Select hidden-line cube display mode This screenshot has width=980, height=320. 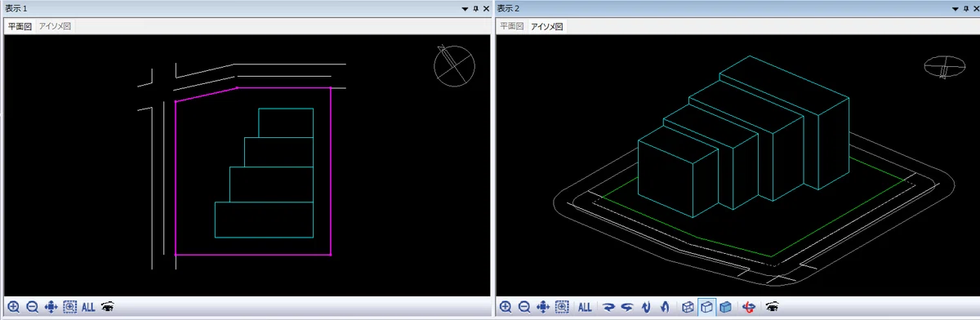706,307
